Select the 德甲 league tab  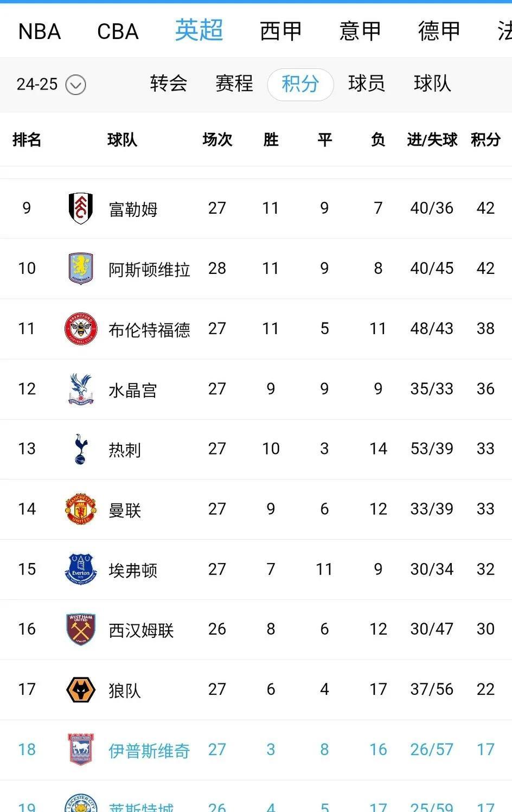(439, 31)
